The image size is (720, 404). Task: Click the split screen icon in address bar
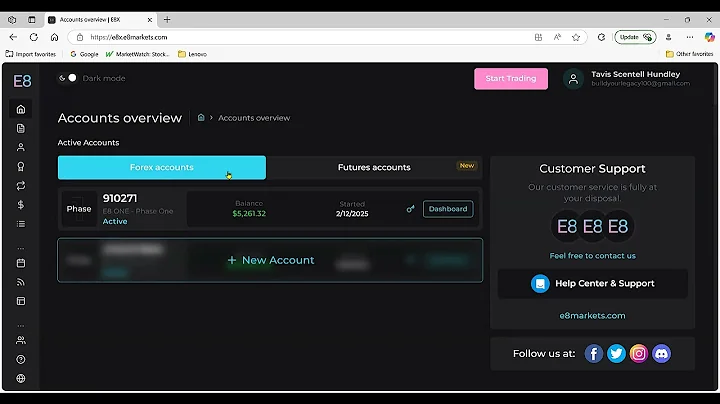click(x=538, y=37)
